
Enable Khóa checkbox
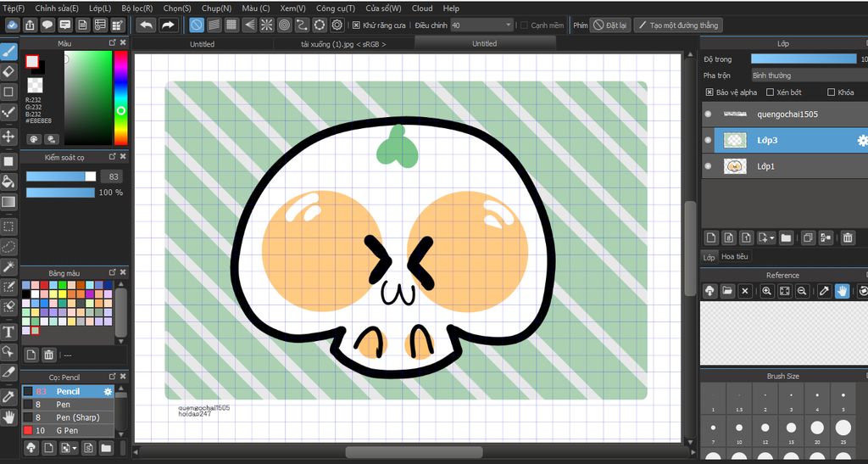coord(831,92)
